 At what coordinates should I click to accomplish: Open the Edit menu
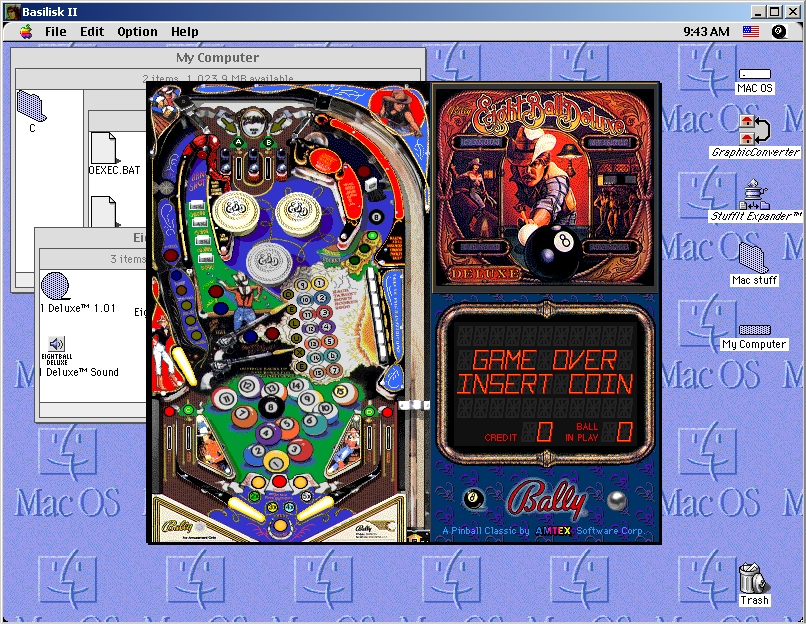92,32
